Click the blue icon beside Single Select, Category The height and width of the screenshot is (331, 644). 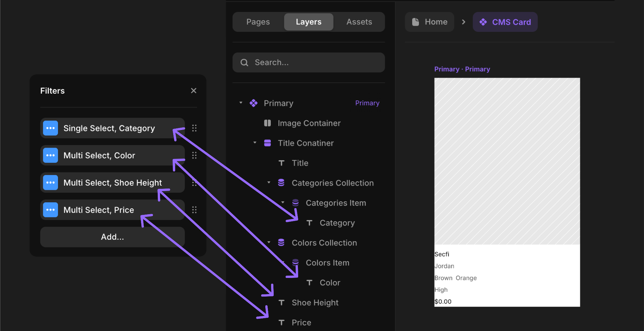(x=50, y=128)
